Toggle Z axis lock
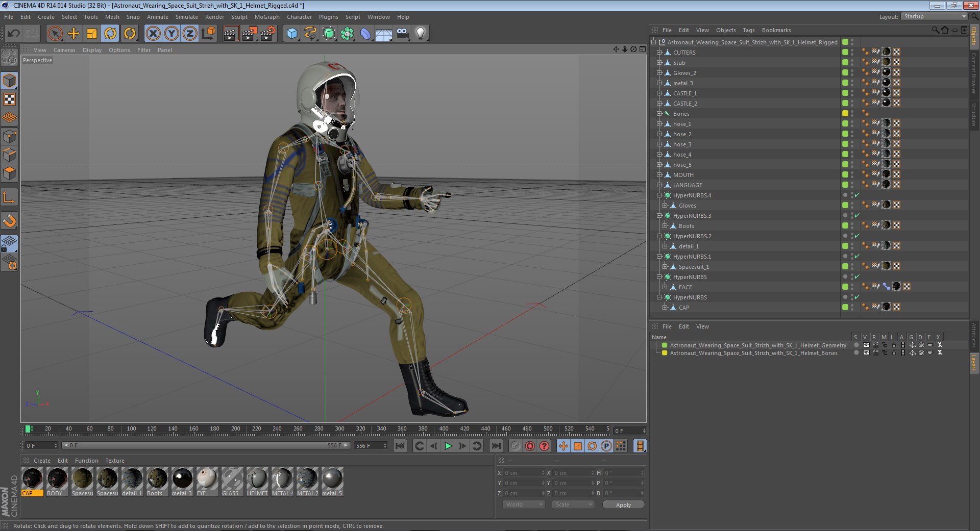The image size is (980, 531). 190,34
